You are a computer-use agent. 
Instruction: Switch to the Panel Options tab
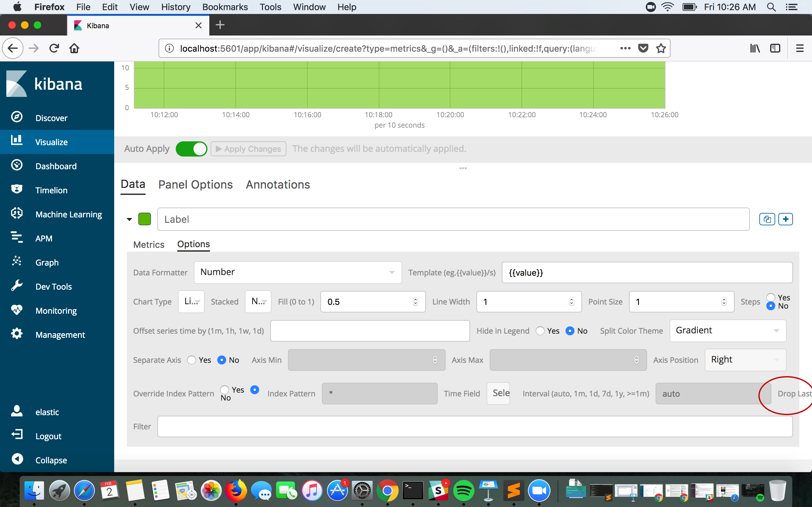tap(195, 184)
